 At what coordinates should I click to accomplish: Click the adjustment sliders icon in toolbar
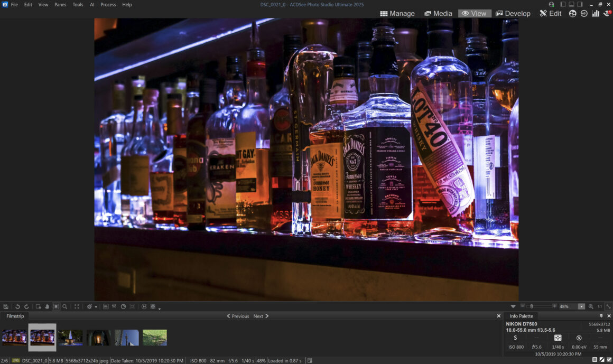pyautogui.click(x=114, y=307)
